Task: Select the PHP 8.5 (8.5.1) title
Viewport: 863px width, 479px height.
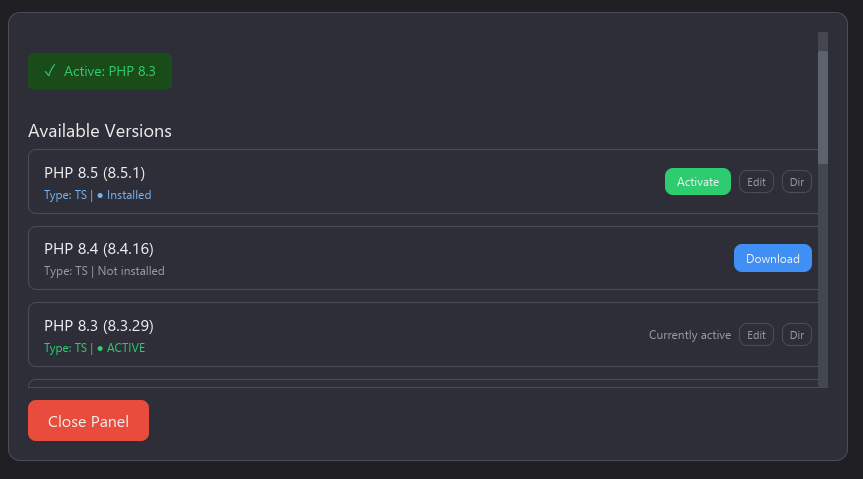Action: (95, 173)
